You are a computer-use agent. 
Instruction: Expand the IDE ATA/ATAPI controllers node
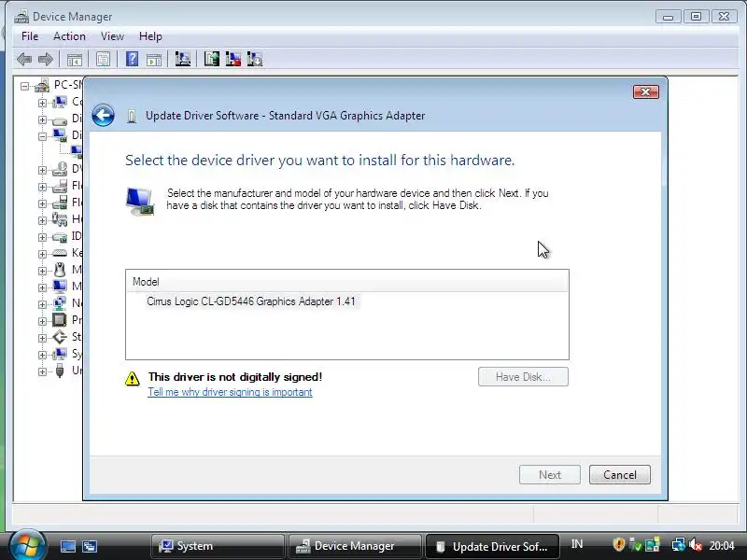42,237
